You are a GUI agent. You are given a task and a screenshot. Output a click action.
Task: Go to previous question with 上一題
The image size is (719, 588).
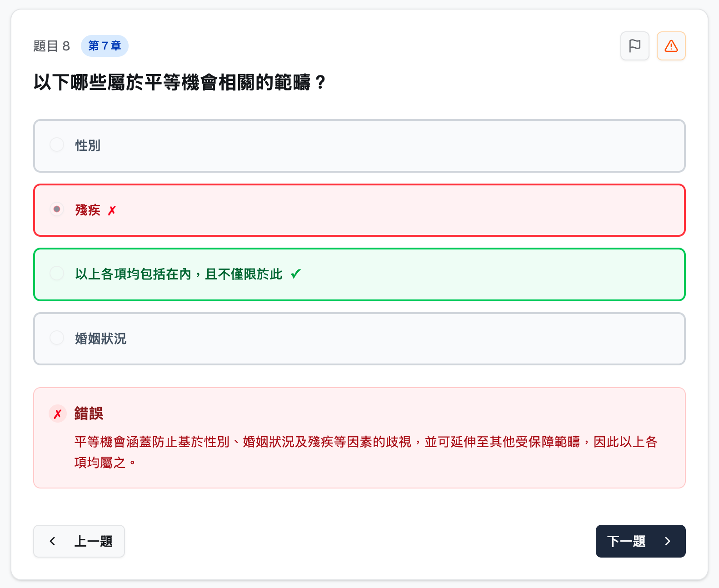click(x=79, y=541)
